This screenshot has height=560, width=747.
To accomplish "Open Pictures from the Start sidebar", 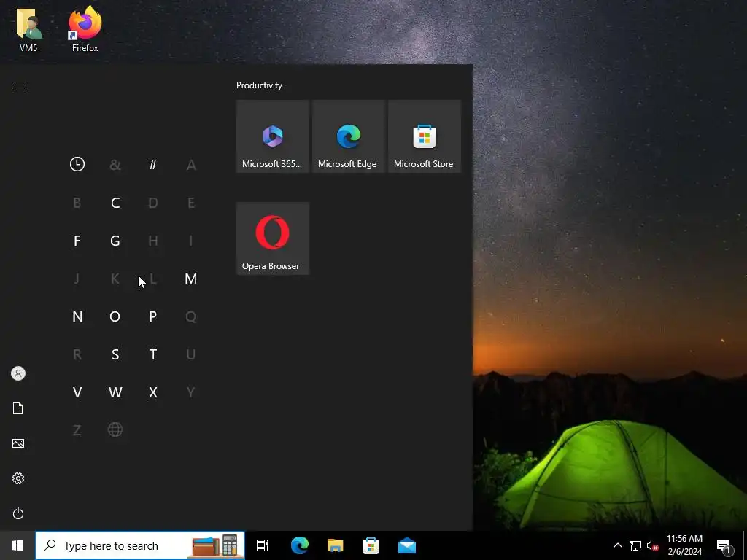I will pyautogui.click(x=18, y=443).
